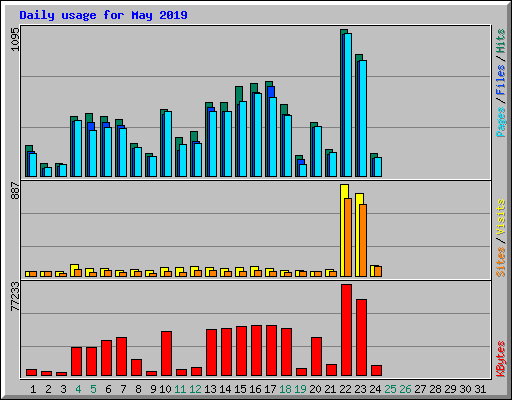Select the 887 axis value
The height and width of the screenshot is (400, 512).
[15, 191]
